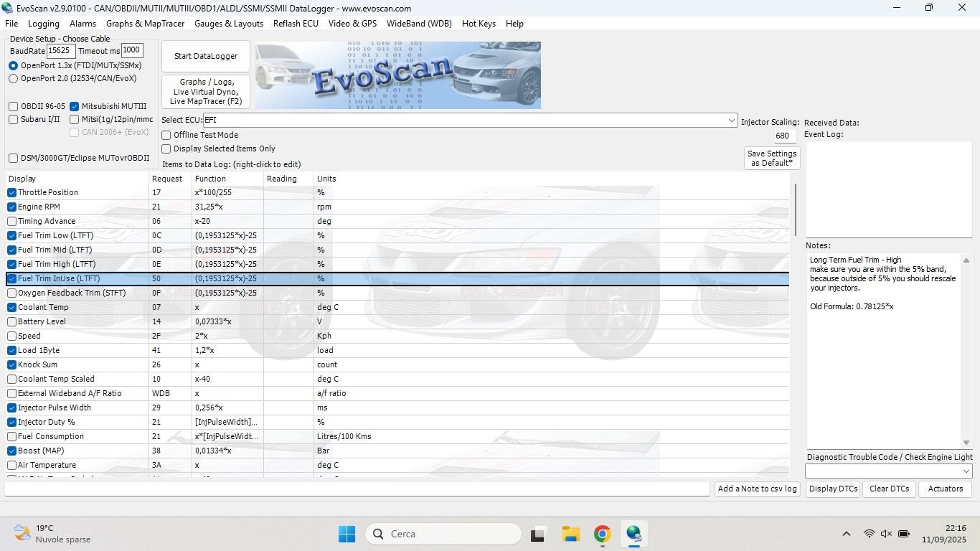Enable Offline Test Mode checkbox

(x=166, y=135)
